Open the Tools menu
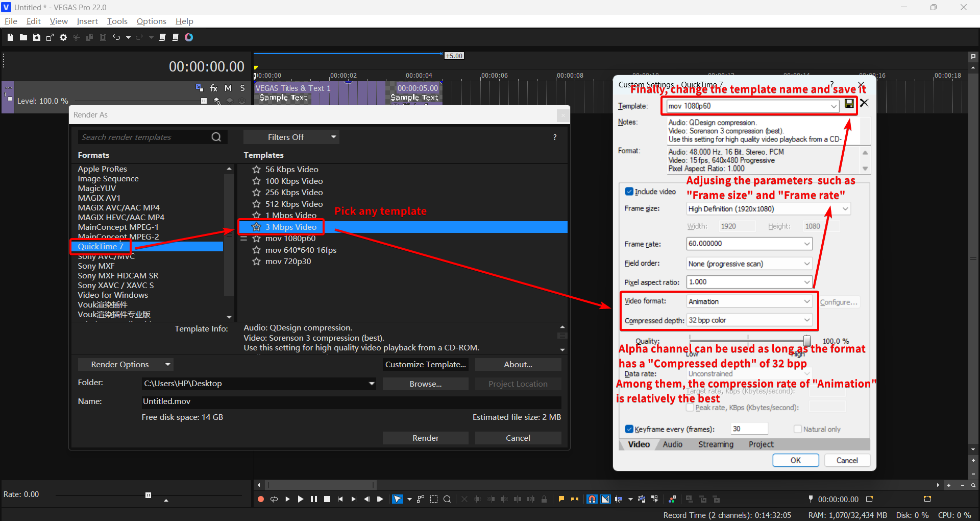Screen dimensions: 980x521 click(117, 21)
